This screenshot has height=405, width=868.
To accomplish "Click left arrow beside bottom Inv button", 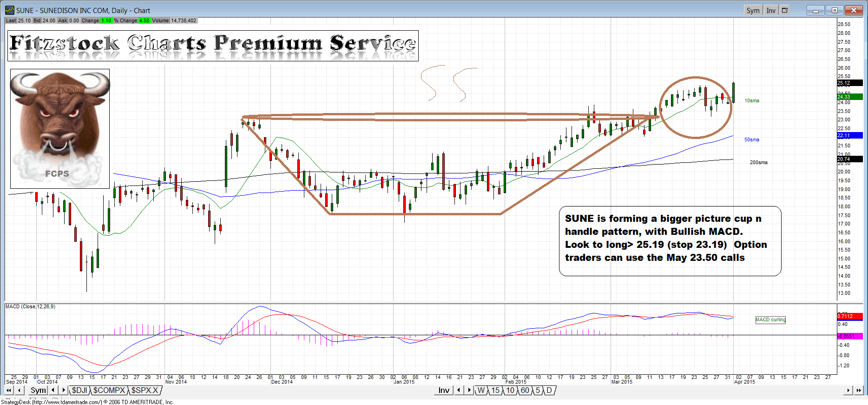I will pyautogui.click(x=459, y=390).
